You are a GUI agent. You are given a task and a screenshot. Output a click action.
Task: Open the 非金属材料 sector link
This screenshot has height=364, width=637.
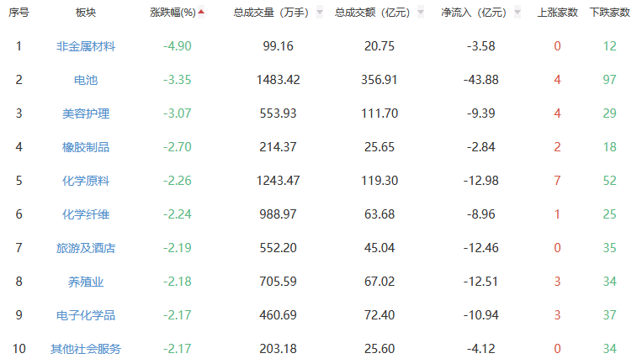pyautogui.click(x=85, y=46)
